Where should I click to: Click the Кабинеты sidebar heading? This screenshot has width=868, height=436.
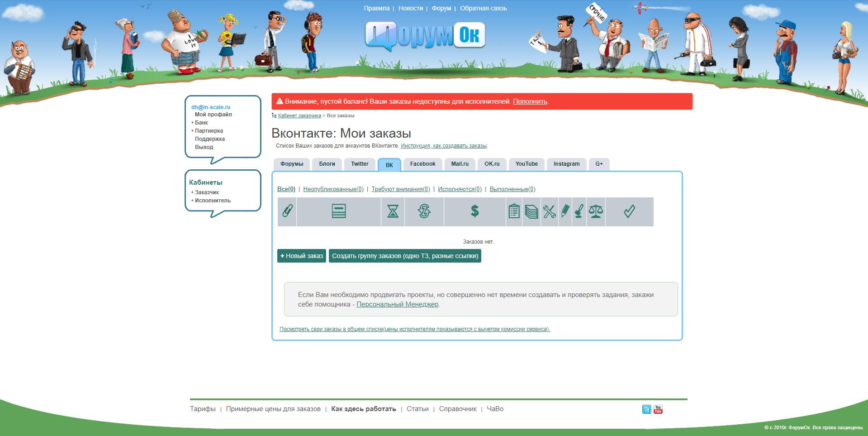click(x=206, y=182)
